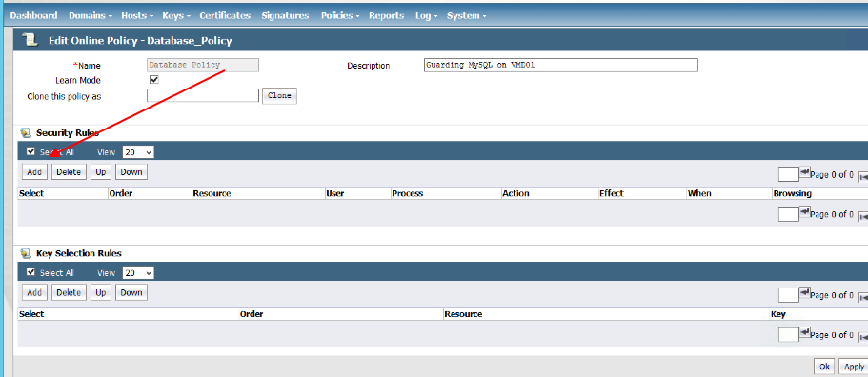Click the Apply button
Viewport: 868px width, 377px height.
point(854,367)
